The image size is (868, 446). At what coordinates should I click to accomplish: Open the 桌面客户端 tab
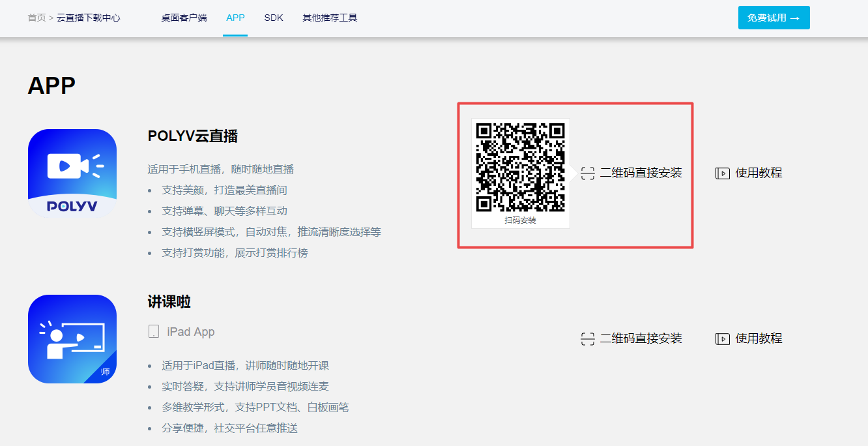point(184,18)
